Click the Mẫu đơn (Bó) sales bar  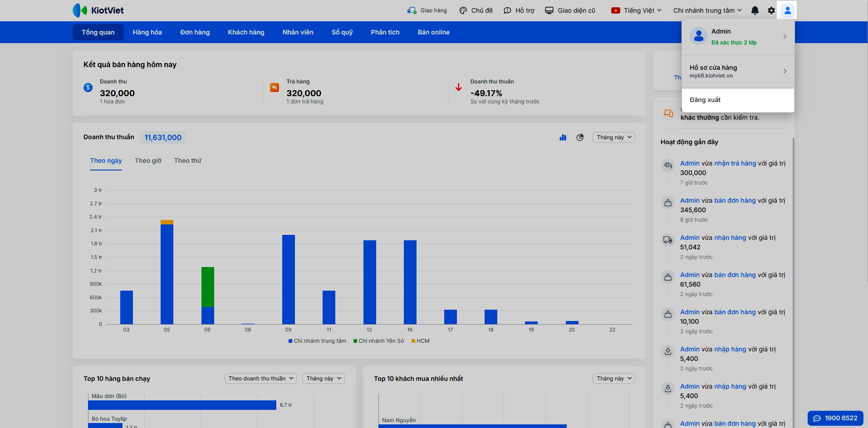[x=182, y=405]
